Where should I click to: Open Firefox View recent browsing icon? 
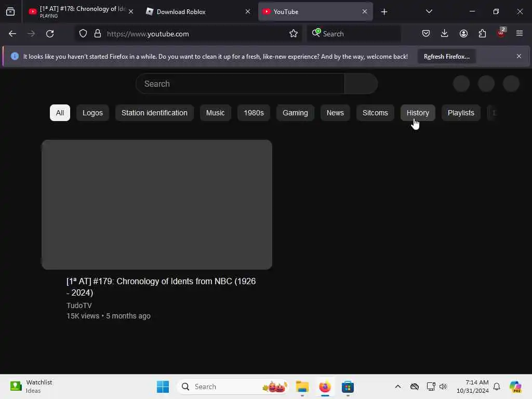(x=10, y=11)
